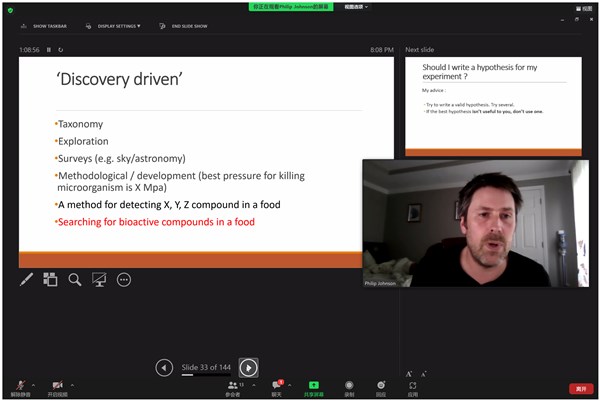Advance to the next slide arrow
The image size is (600, 401).
pos(249,368)
